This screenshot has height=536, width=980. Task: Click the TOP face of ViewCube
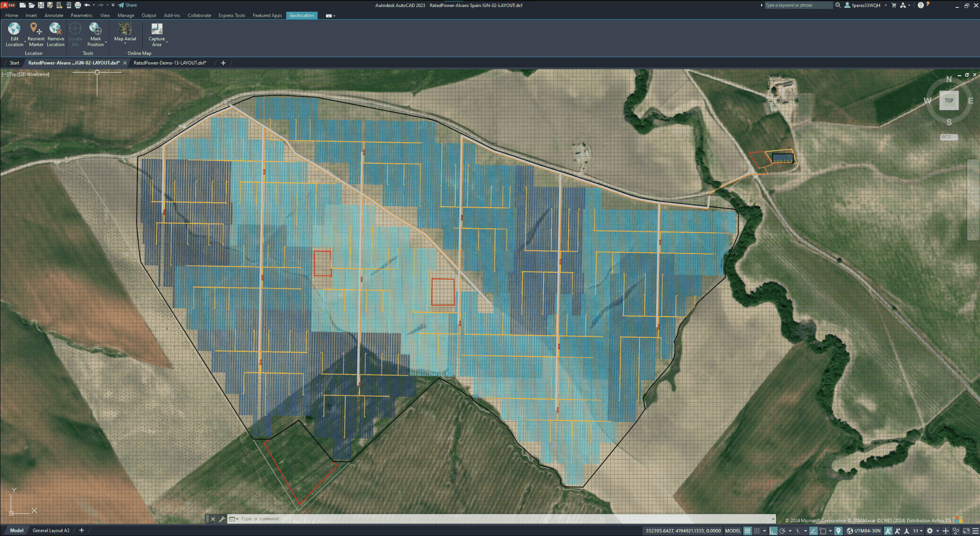click(x=949, y=101)
